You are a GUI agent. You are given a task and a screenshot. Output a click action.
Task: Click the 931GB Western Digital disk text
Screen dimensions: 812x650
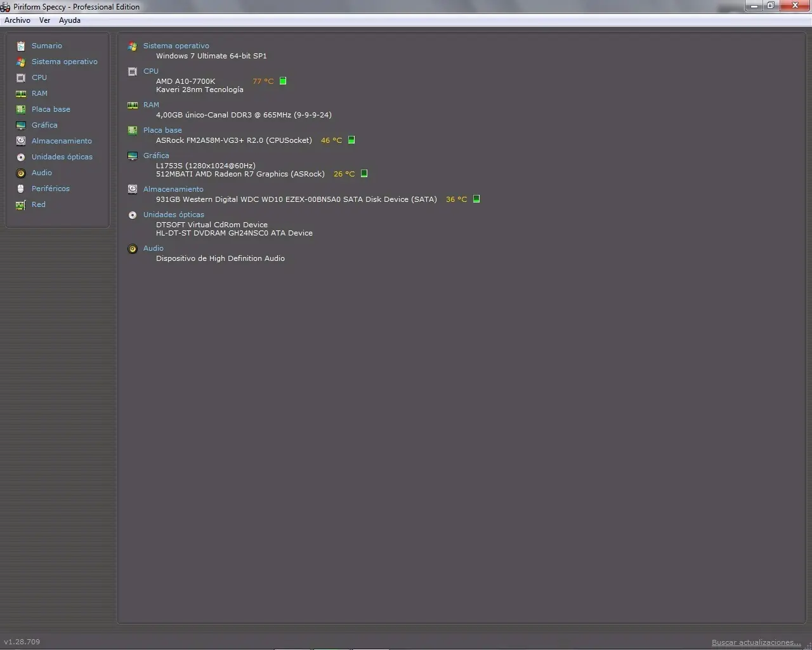pyautogui.click(x=296, y=199)
